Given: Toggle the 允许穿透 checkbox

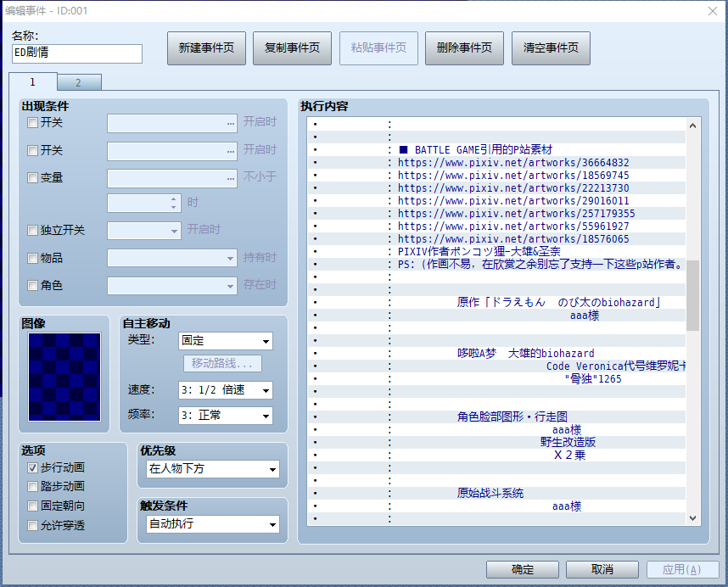Looking at the screenshot, I should pos(32,525).
